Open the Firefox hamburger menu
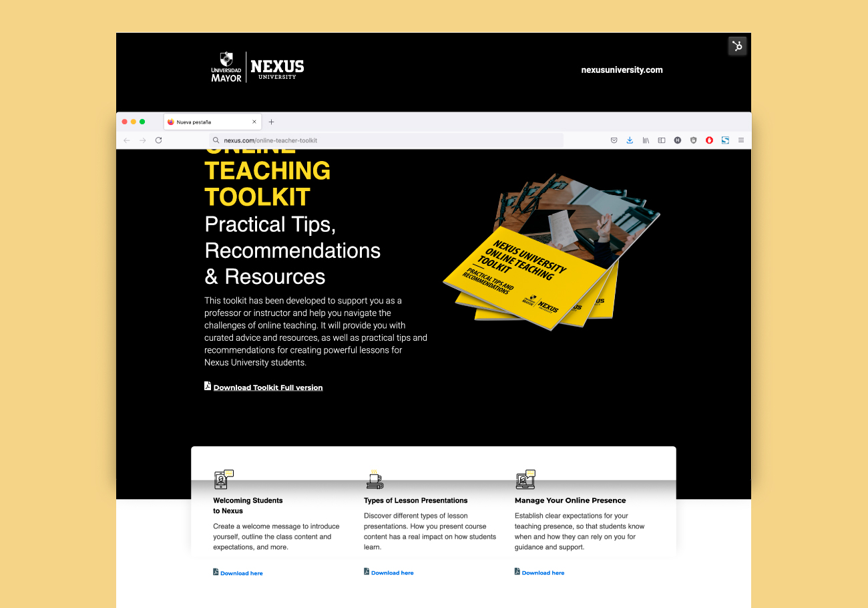 [741, 140]
